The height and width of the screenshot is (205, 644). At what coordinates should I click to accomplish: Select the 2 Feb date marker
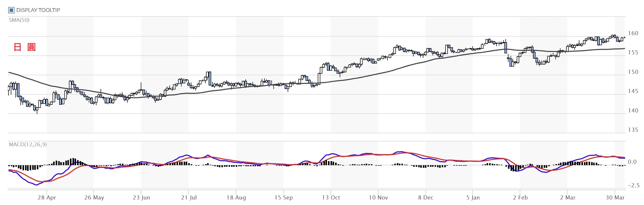[x=520, y=198]
